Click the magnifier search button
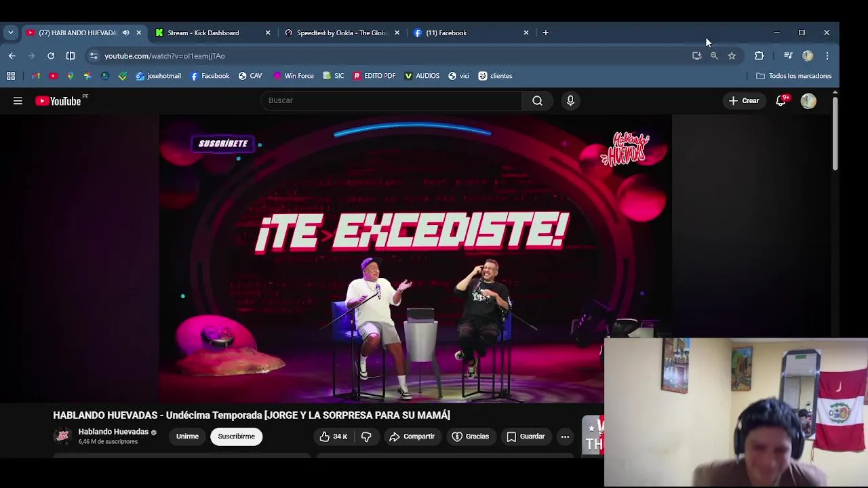The width and height of the screenshot is (868, 488). 537,100
